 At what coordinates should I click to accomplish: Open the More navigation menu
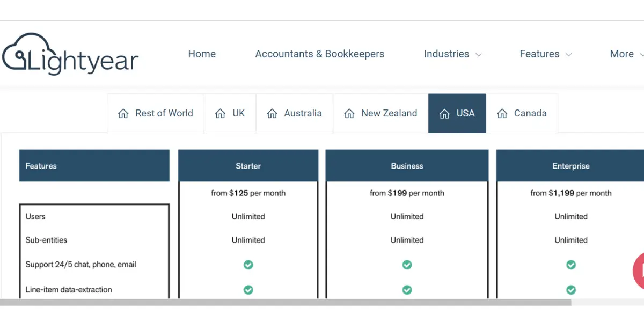(x=626, y=54)
